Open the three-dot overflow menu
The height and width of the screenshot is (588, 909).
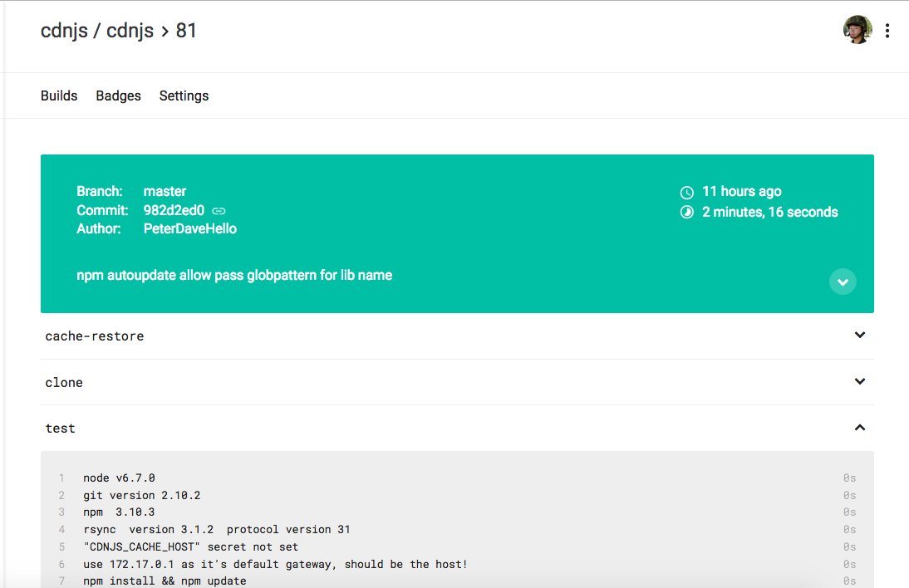pyautogui.click(x=887, y=31)
